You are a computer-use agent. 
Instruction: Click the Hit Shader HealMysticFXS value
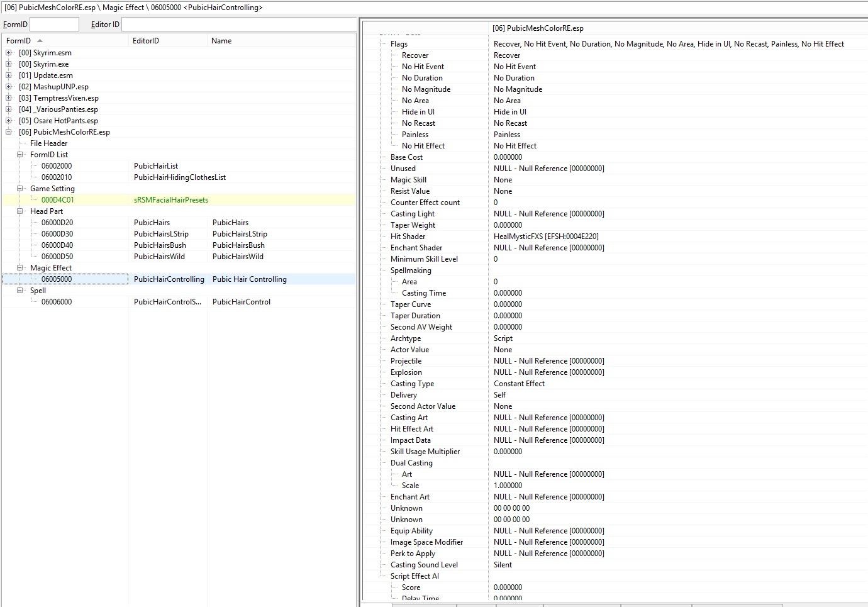546,237
